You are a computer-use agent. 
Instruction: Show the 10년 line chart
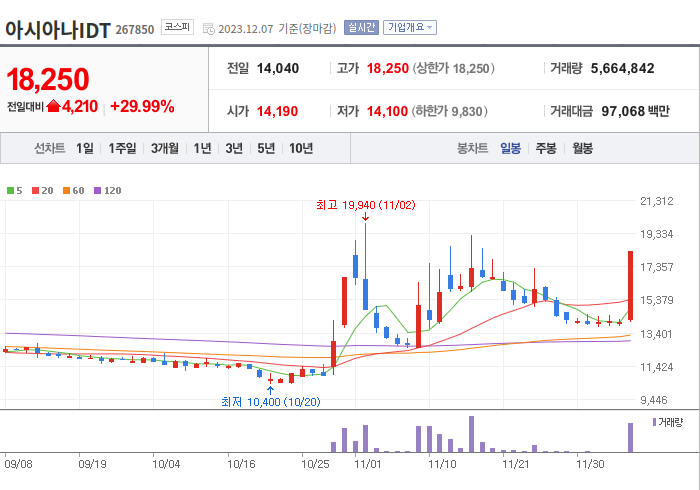[x=301, y=148]
